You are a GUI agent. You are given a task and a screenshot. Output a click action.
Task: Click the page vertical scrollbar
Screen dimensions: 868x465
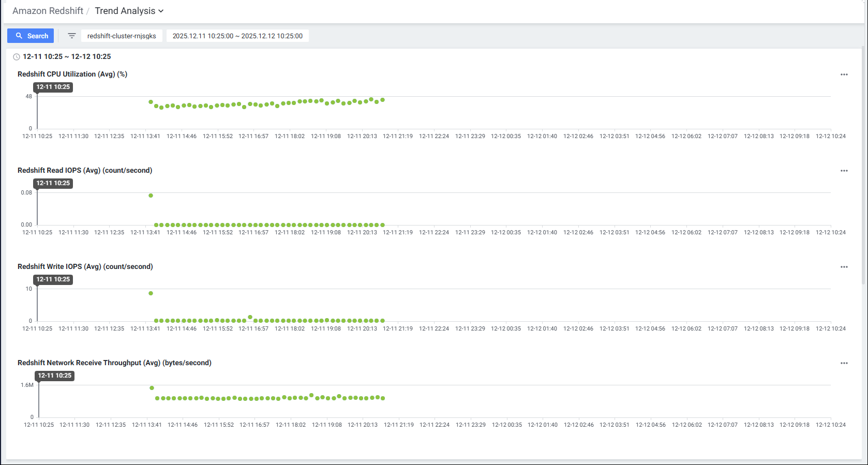click(863, 166)
